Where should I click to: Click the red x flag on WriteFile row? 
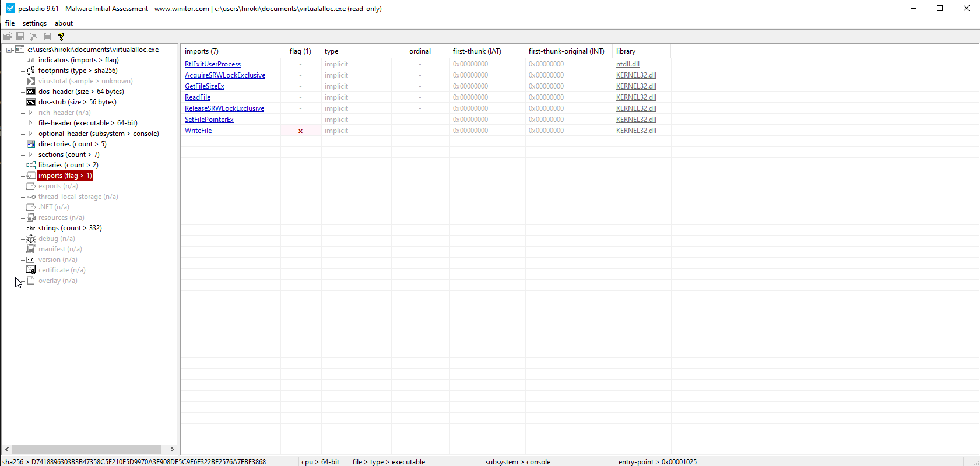click(x=300, y=131)
